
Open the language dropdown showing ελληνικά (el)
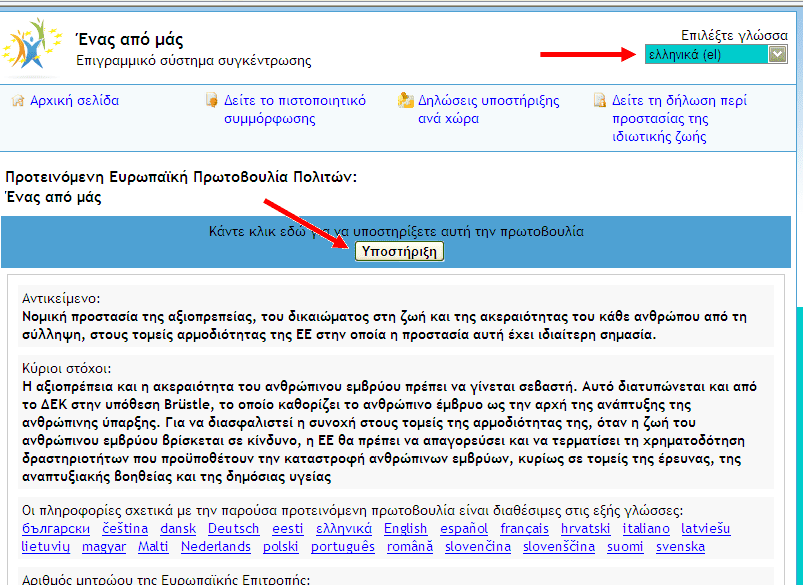716,54
